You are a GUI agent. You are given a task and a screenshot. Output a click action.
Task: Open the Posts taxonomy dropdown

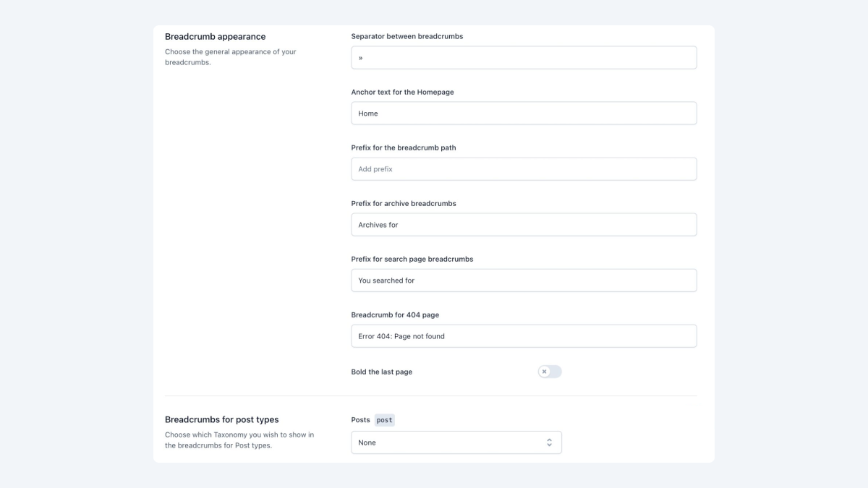click(x=456, y=442)
